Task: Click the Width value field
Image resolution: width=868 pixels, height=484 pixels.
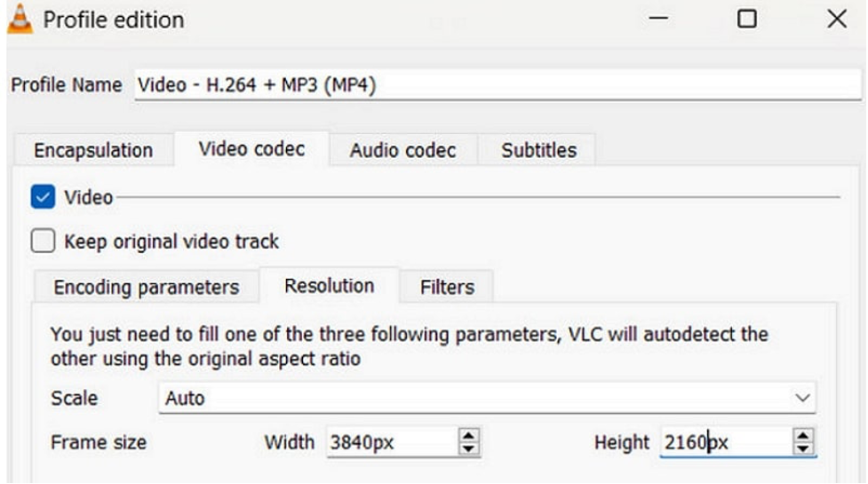Action: point(389,441)
